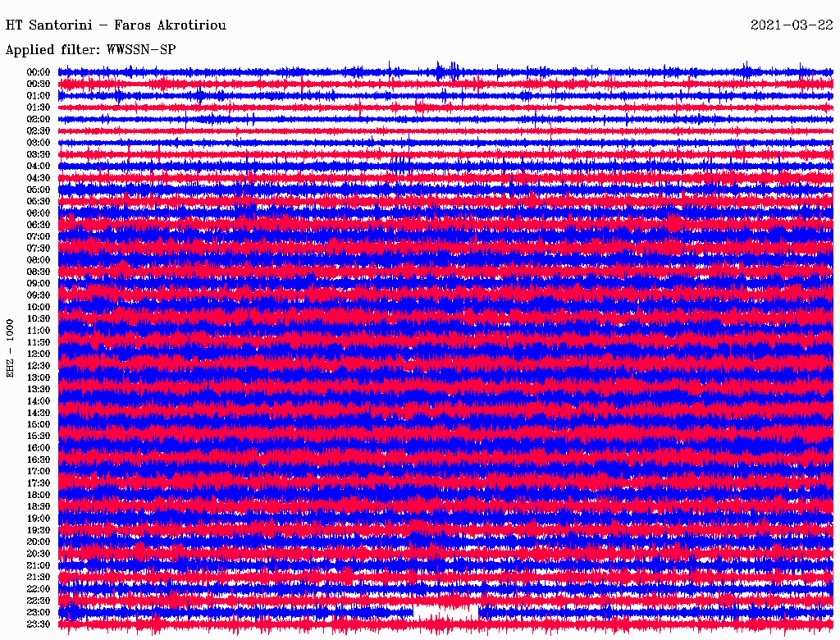This screenshot has height=640, width=840.
Task: Click the 19:00 time label
Action: [x=39, y=519]
